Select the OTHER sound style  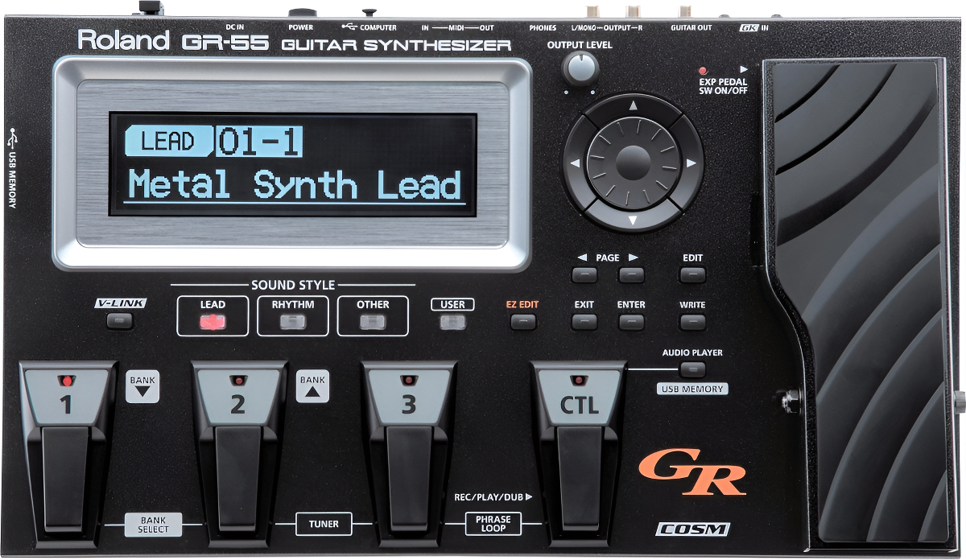(372, 323)
